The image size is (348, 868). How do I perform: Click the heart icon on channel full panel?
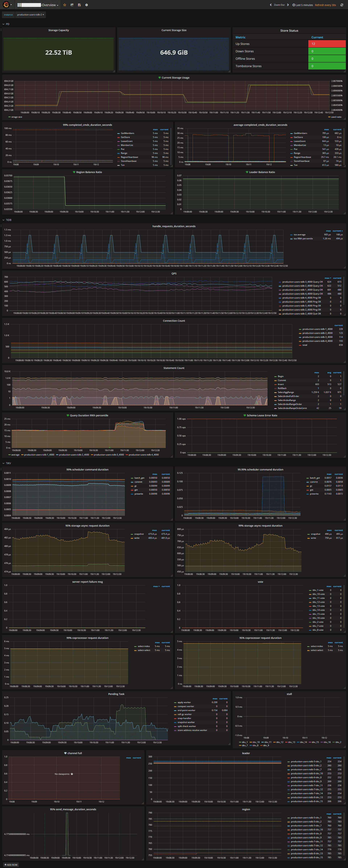click(x=65, y=753)
